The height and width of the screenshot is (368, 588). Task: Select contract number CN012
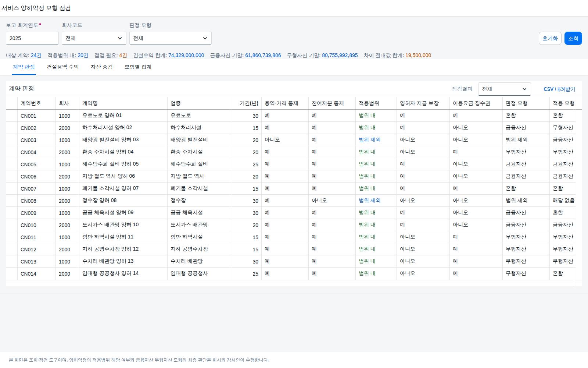click(x=28, y=250)
